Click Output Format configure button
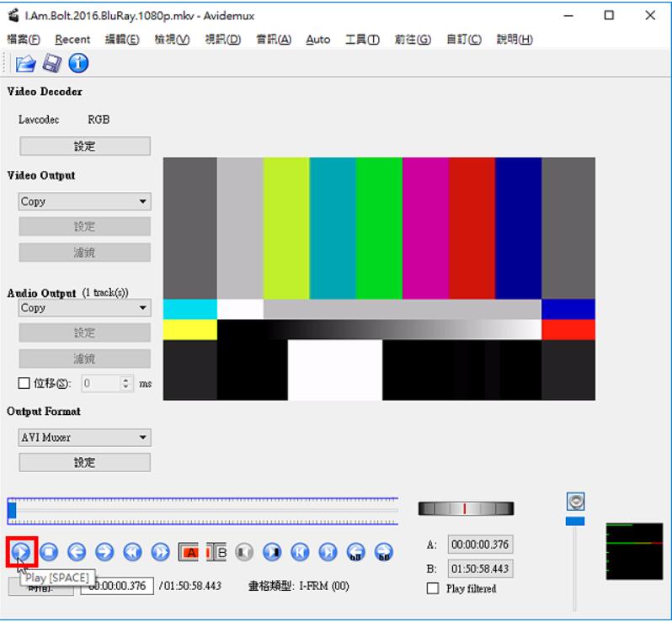672x622 pixels. (85, 462)
